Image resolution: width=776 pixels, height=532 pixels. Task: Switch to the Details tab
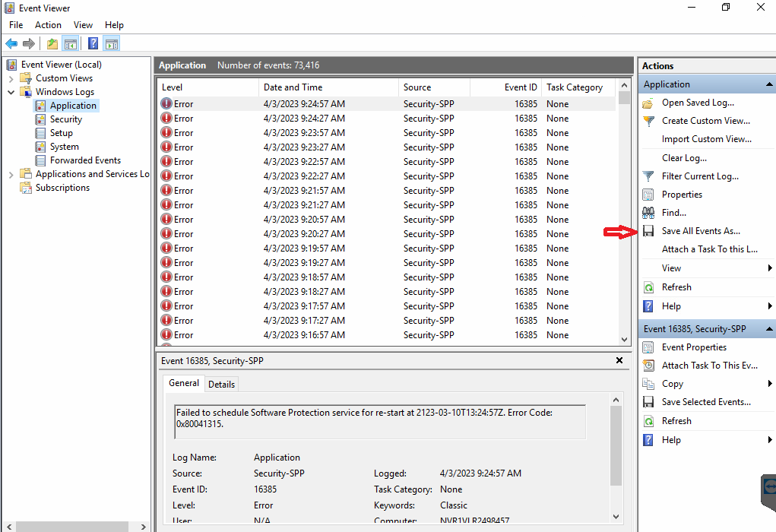point(221,385)
